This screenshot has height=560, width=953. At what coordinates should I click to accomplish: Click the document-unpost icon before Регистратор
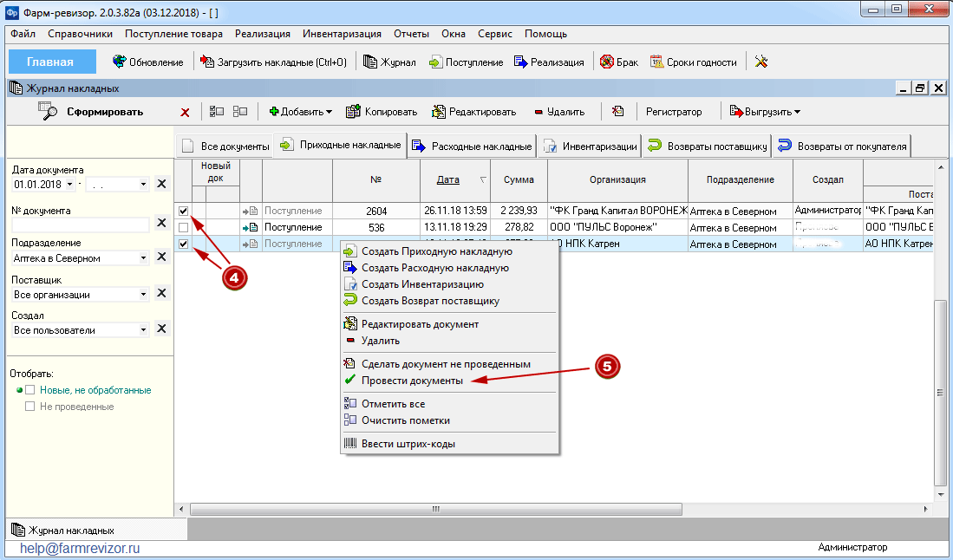(617, 111)
